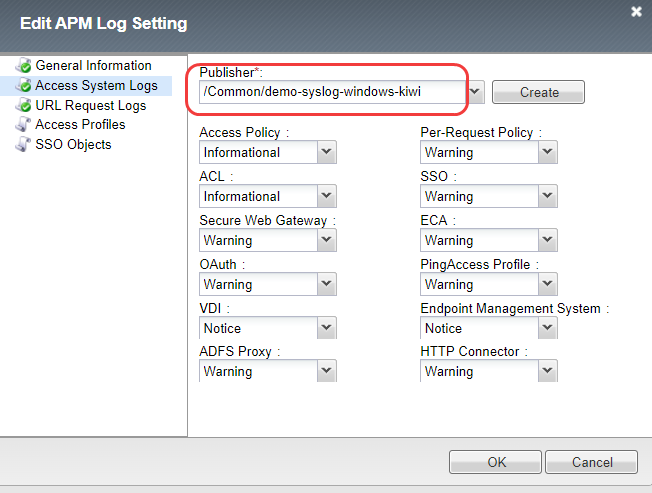Viewport: 652px width, 493px height.
Task: Confirm settings with the OK button
Action: [497, 463]
